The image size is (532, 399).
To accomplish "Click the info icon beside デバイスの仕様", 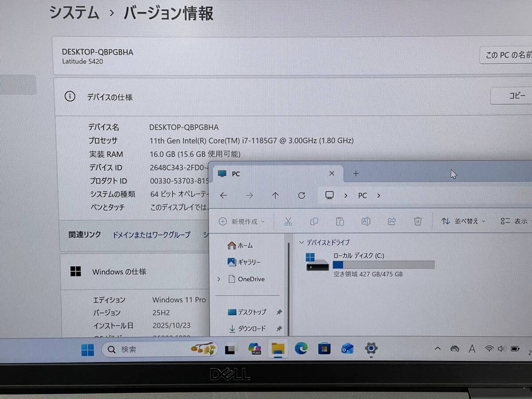I will pos(70,96).
